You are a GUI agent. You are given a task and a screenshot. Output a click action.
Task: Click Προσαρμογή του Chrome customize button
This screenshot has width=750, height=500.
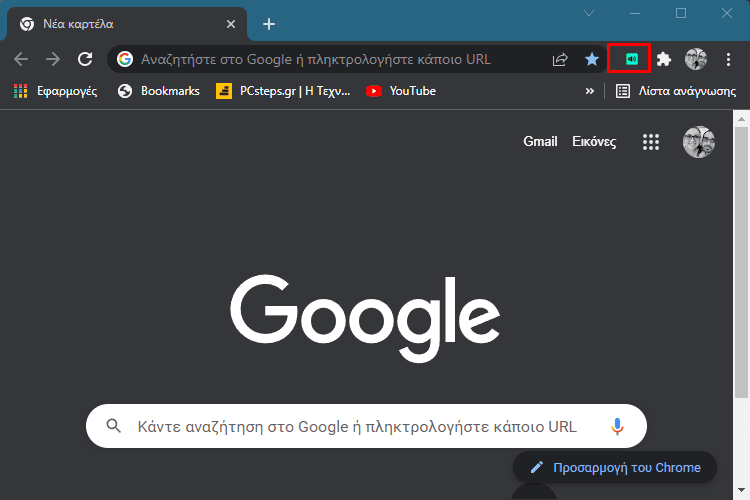(615, 467)
